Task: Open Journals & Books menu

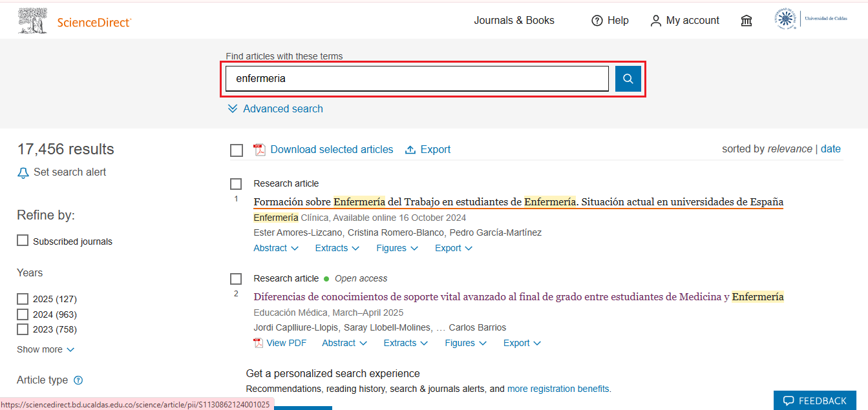Action: pyautogui.click(x=514, y=21)
